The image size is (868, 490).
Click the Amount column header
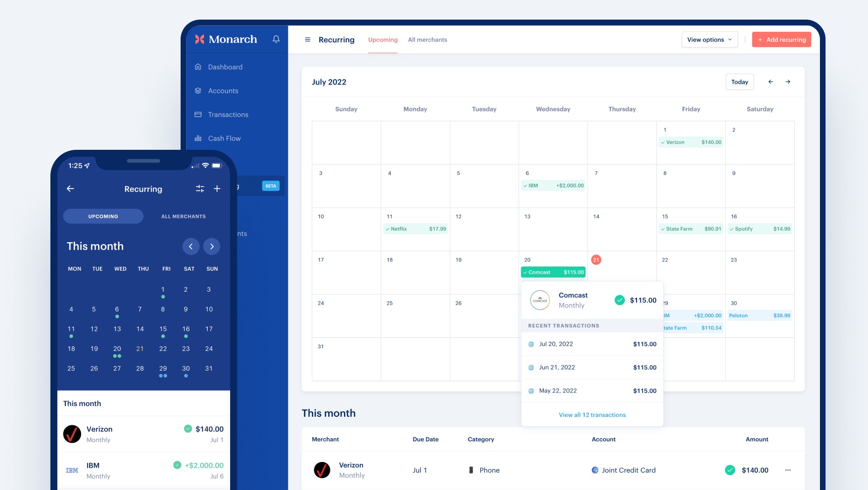(x=757, y=439)
